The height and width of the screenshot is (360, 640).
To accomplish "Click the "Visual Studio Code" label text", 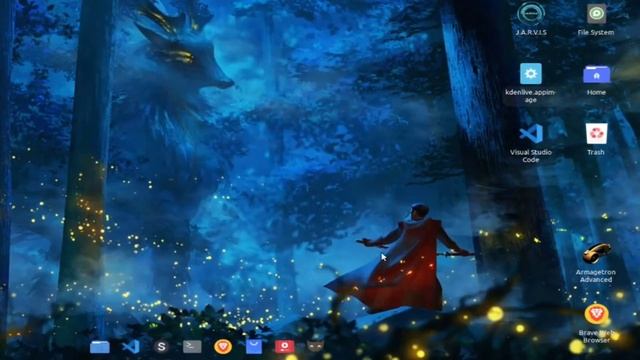I will click(531, 156).
